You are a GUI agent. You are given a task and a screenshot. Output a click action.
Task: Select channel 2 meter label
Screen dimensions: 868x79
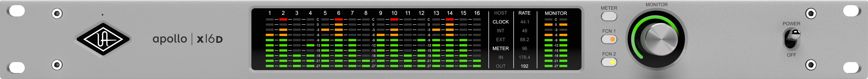(283, 13)
